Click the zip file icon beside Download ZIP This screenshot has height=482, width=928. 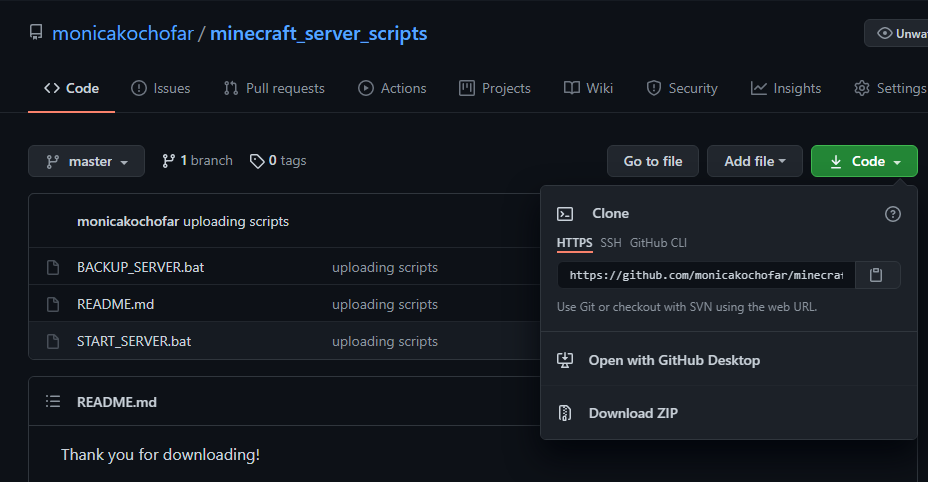coord(565,413)
